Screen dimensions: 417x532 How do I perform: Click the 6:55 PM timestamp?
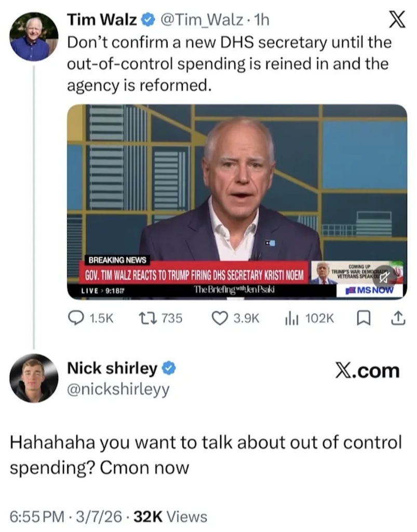coord(37,517)
